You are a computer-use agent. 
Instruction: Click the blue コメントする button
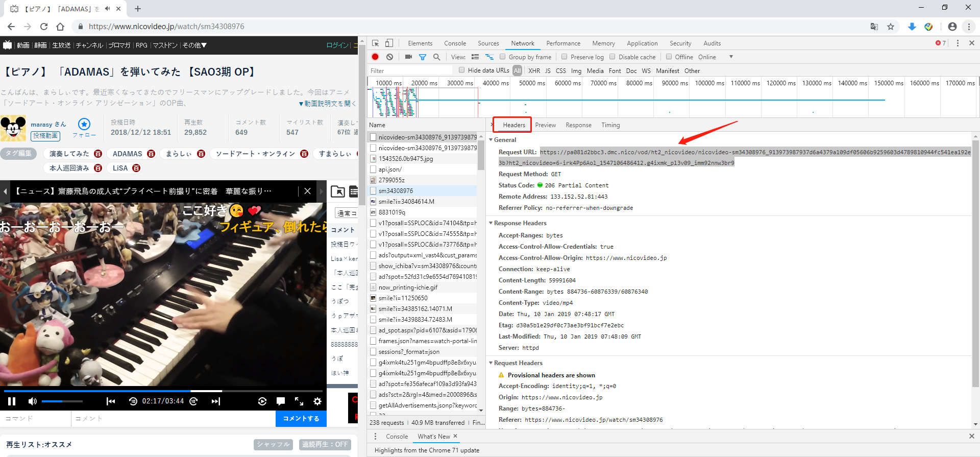(301, 418)
